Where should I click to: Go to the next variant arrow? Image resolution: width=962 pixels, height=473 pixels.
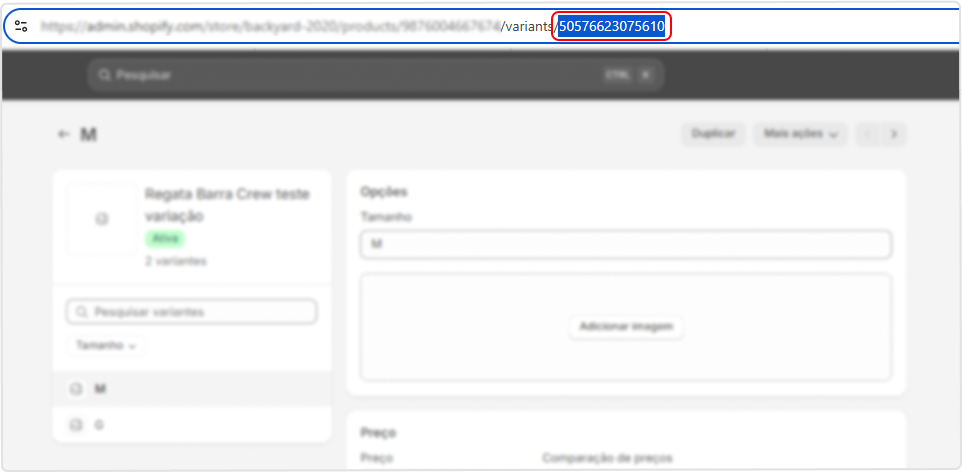point(894,134)
